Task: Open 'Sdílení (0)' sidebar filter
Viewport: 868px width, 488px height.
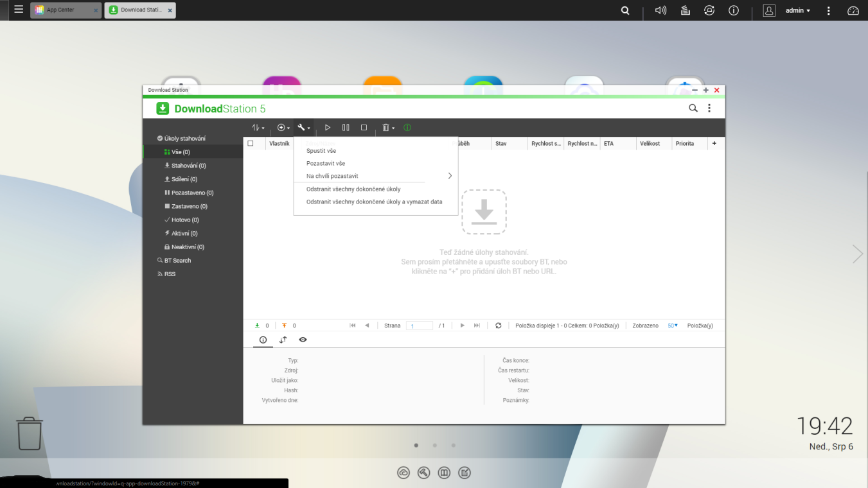Action: [193, 179]
